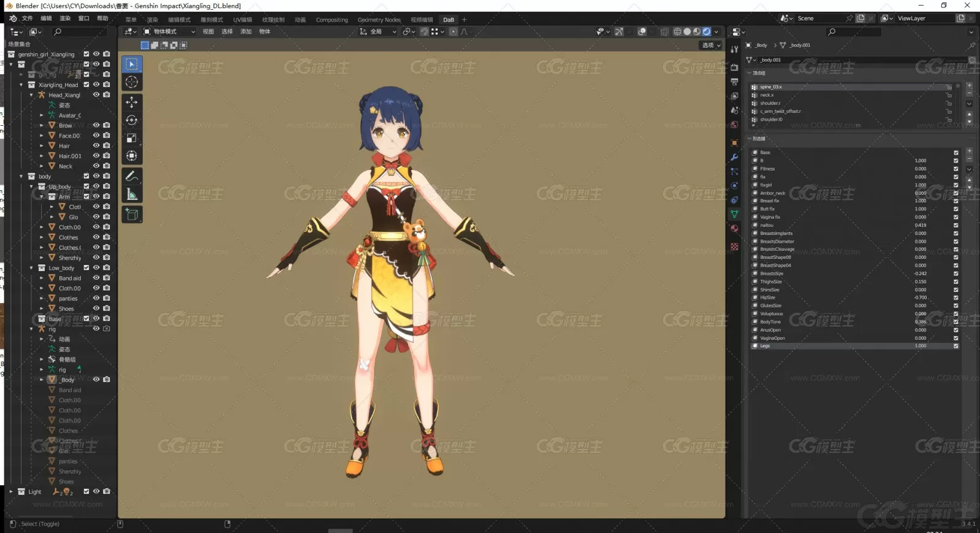Switch to the Compositing workspace tab

[x=332, y=20]
